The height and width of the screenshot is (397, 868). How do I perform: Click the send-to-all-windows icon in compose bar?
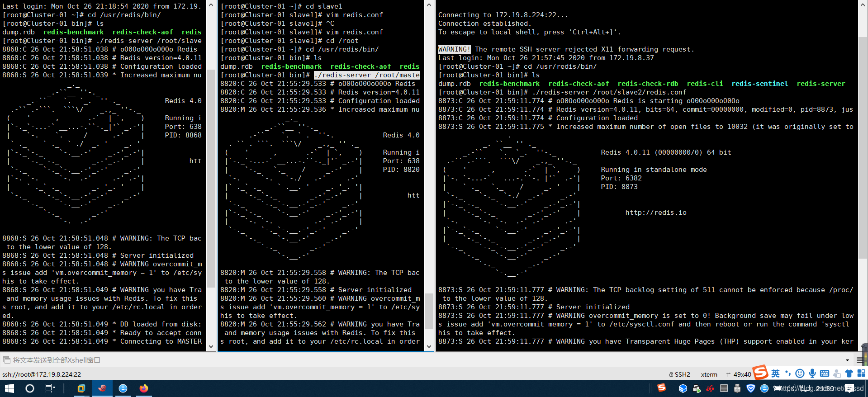click(6, 360)
